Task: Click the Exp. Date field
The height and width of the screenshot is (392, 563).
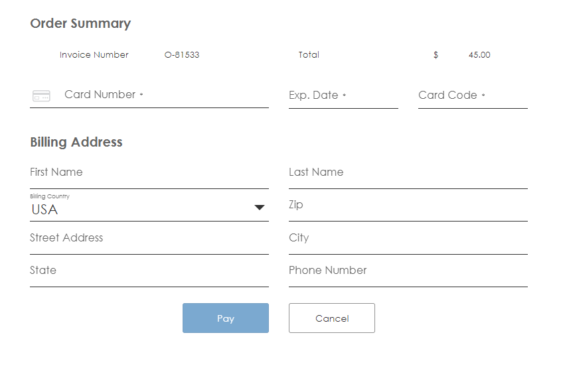Action: click(343, 96)
